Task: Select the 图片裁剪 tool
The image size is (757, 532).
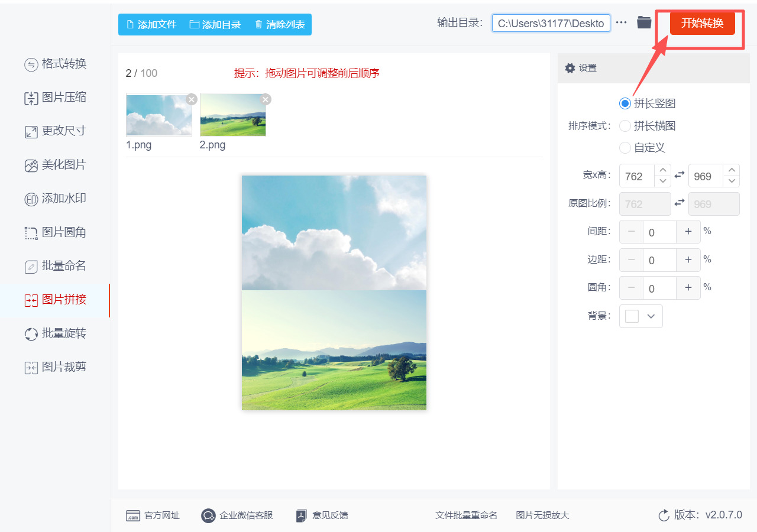Action: pyautogui.click(x=55, y=366)
